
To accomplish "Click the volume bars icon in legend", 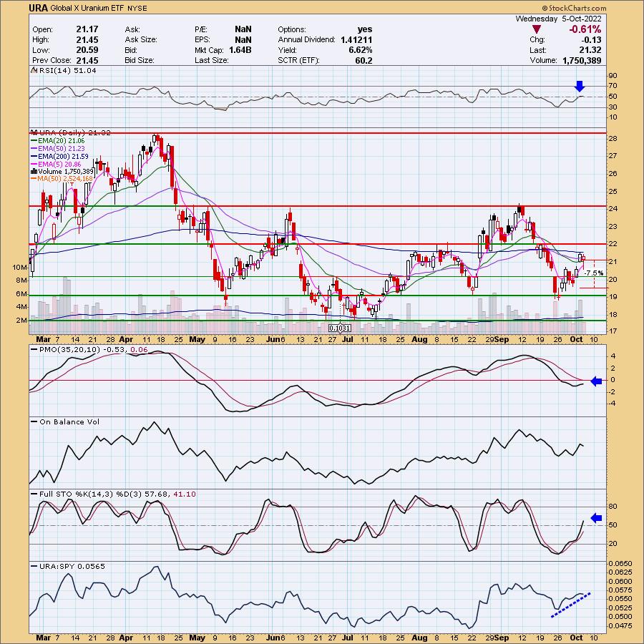I will [34, 171].
